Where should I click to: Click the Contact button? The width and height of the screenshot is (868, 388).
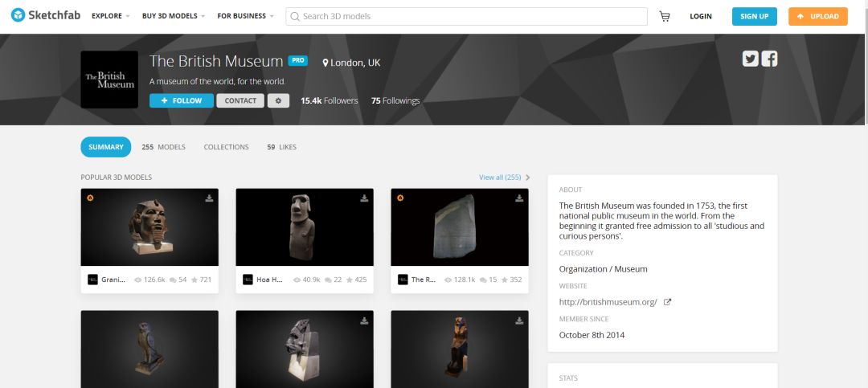click(240, 100)
